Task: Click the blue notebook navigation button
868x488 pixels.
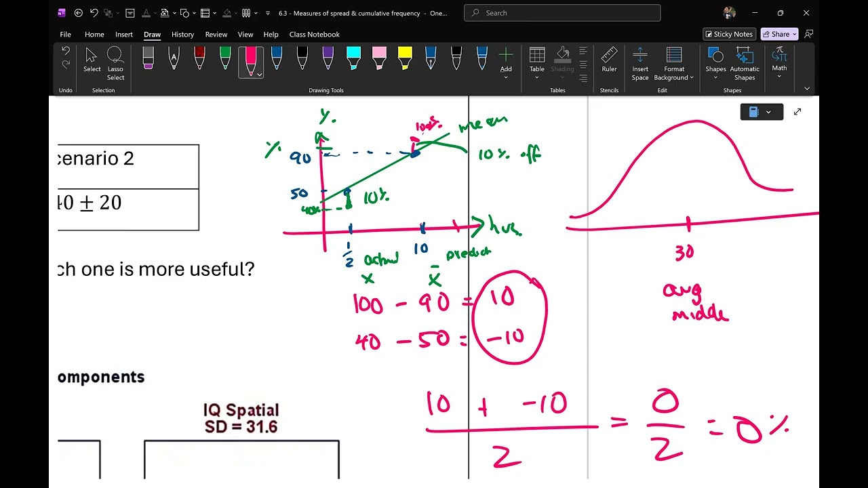Action: point(753,112)
